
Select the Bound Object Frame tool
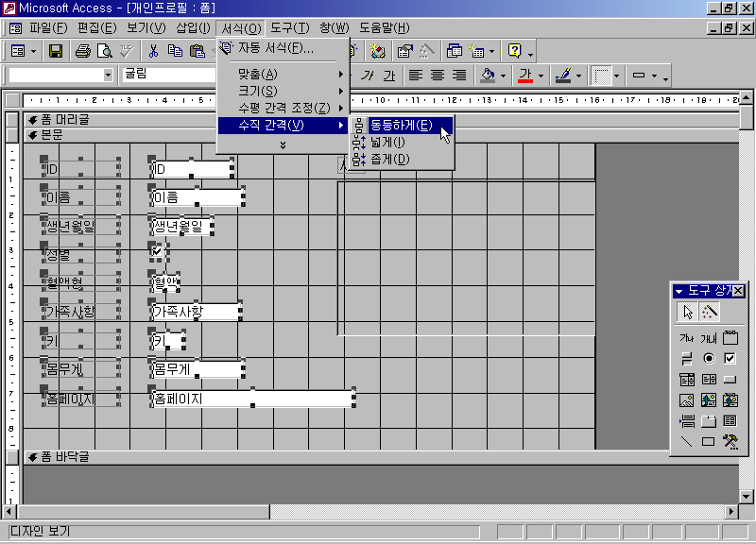pos(730,400)
